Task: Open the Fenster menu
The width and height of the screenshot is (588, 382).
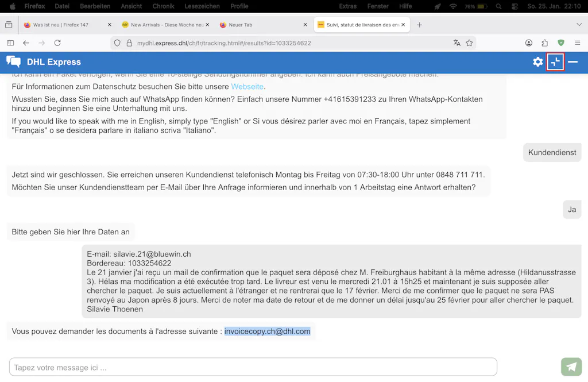Action: (378, 6)
